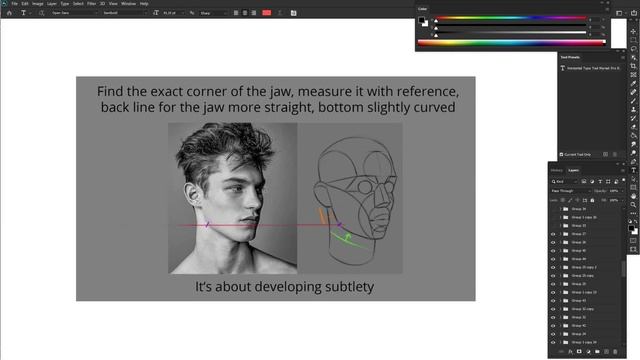Select the Rectangular Marquee tool

633,40
